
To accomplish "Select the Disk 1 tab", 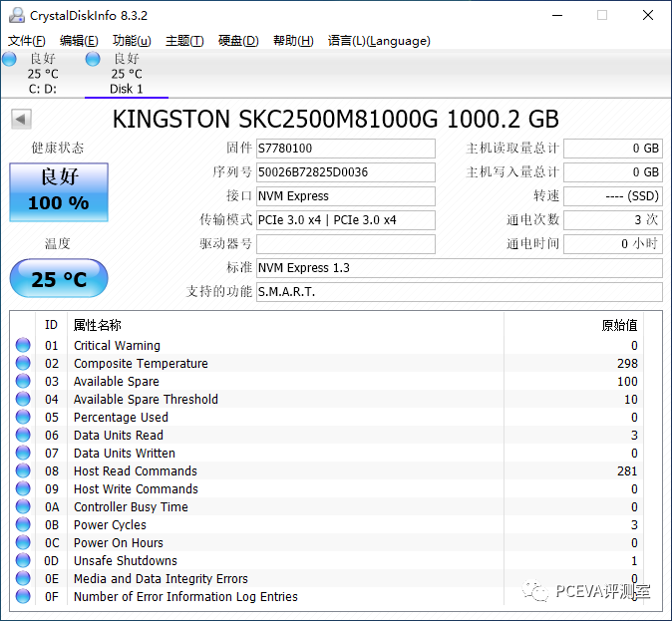I will tap(127, 74).
